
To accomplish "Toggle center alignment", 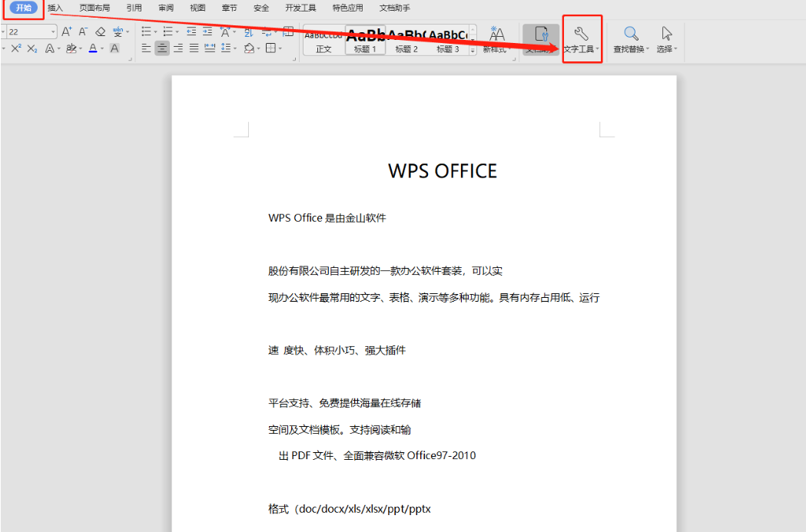I will 162,48.
